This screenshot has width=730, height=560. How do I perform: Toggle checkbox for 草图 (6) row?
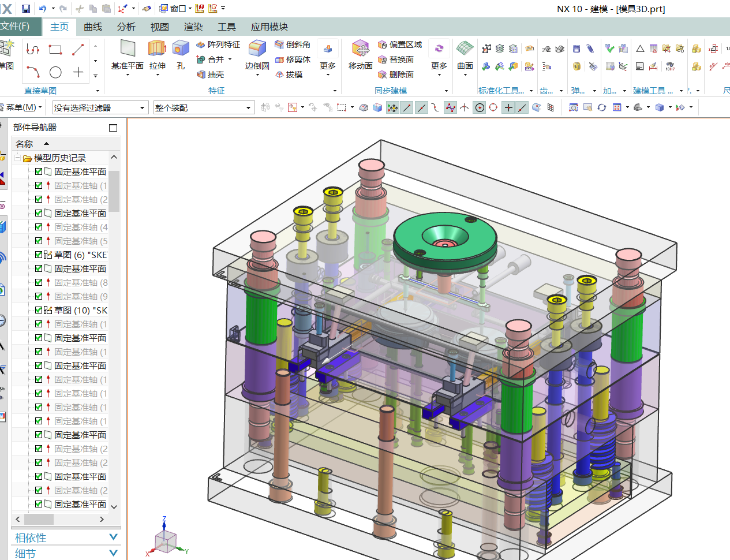tap(39, 255)
